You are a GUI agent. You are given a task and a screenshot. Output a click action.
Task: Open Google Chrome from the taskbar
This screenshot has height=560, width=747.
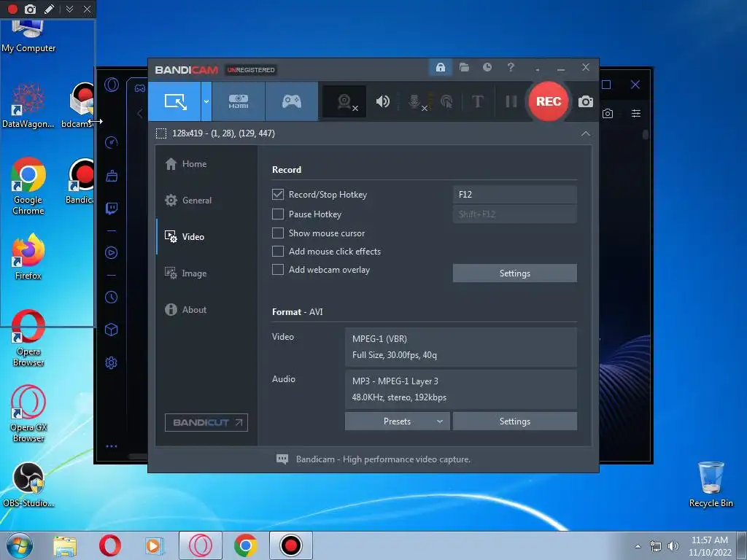(x=246, y=545)
